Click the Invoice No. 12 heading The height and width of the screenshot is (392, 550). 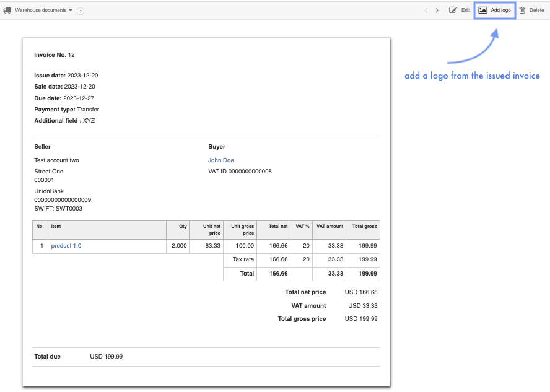pyautogui.click(x=55, y=55)
